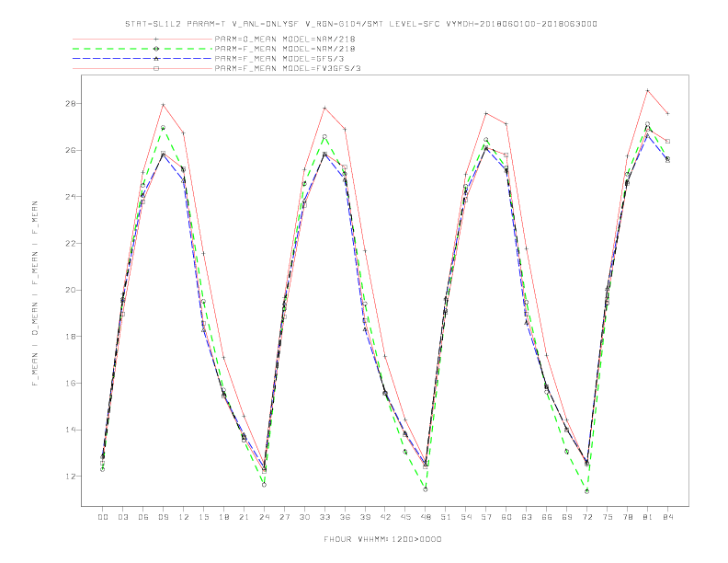This screenshot has height=563, width=728.
Task: Click x-axis forecast hour tick 33
Action: pos(324,517)
